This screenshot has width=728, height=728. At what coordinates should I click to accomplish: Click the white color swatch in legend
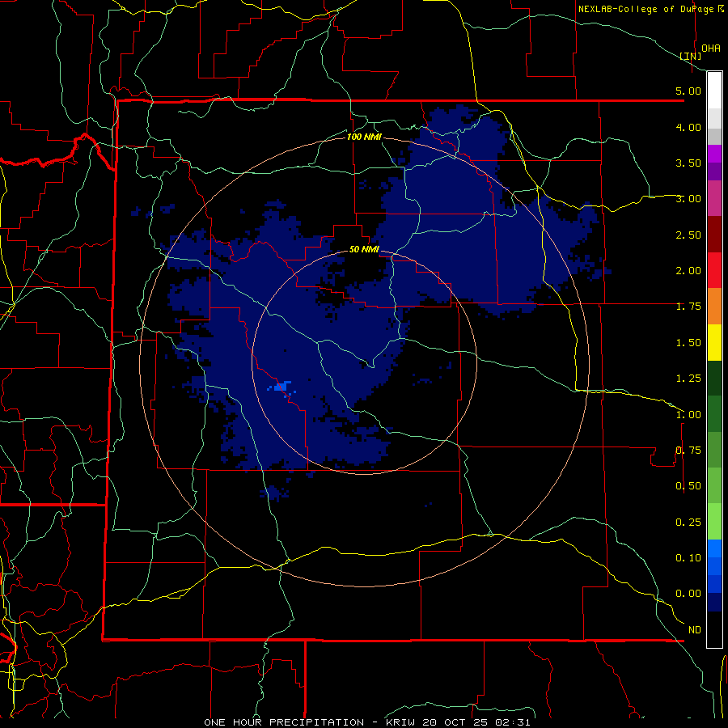point(714,91)
